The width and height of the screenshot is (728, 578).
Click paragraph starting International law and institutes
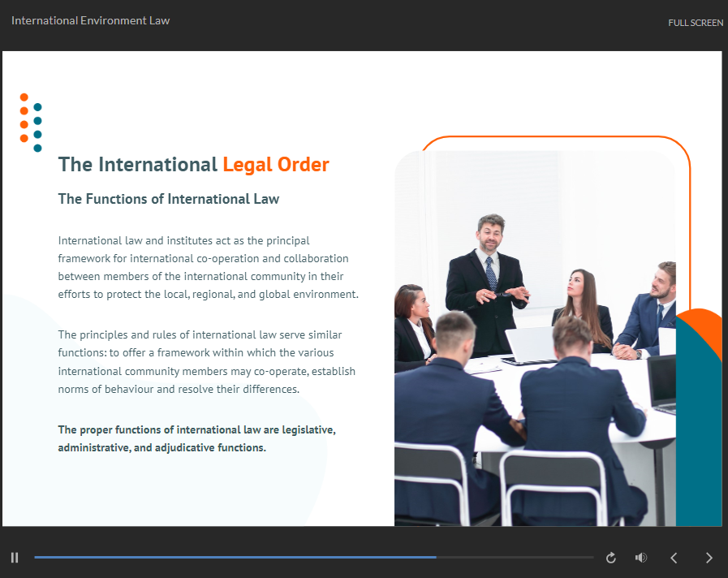pyautogui.click(x=209, y=267)
